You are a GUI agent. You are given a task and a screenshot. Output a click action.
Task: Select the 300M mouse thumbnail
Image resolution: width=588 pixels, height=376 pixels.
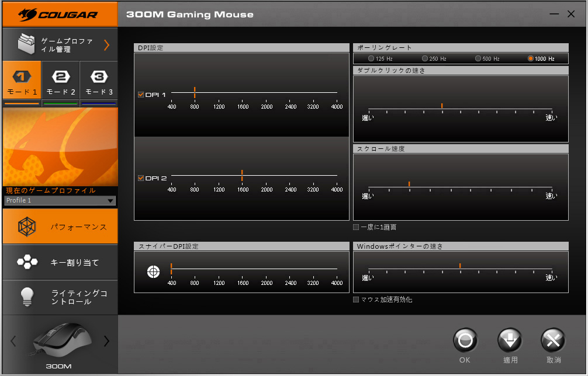pyautogui.click(x=60, y=339)
